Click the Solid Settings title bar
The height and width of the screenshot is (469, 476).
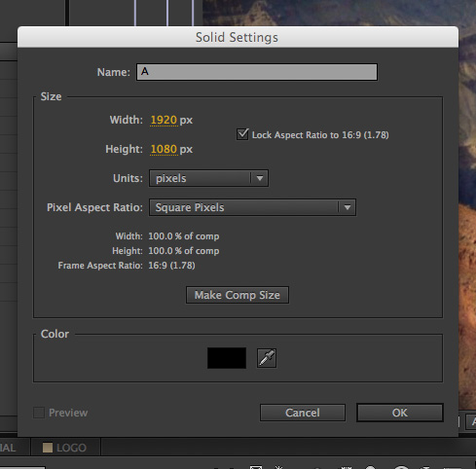click(x=238, y=37)
